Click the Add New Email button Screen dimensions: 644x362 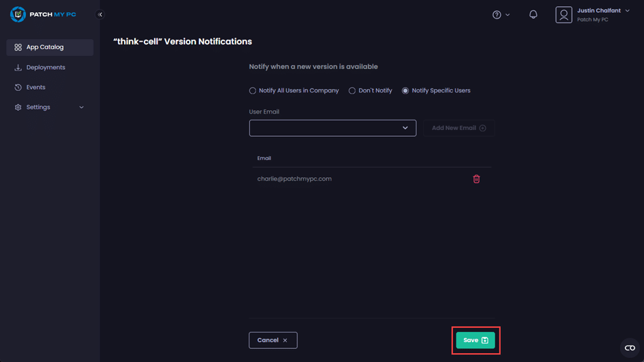(x=458, y=128)
